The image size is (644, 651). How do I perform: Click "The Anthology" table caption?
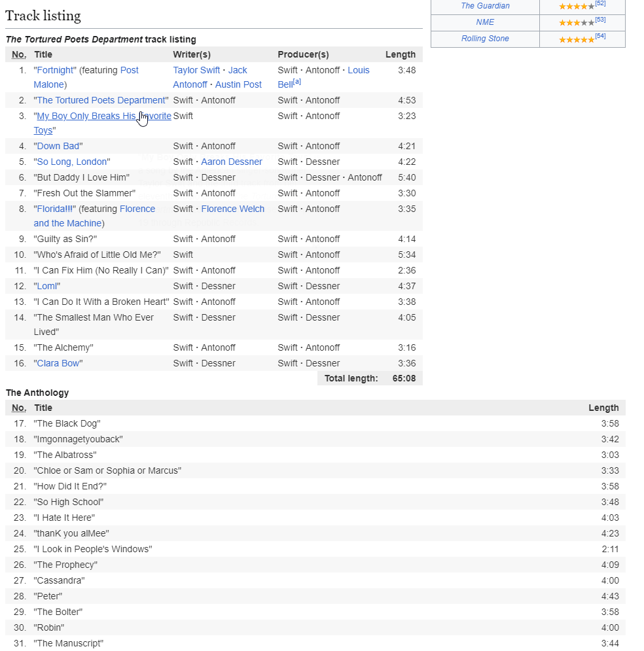tap(37, 393)
